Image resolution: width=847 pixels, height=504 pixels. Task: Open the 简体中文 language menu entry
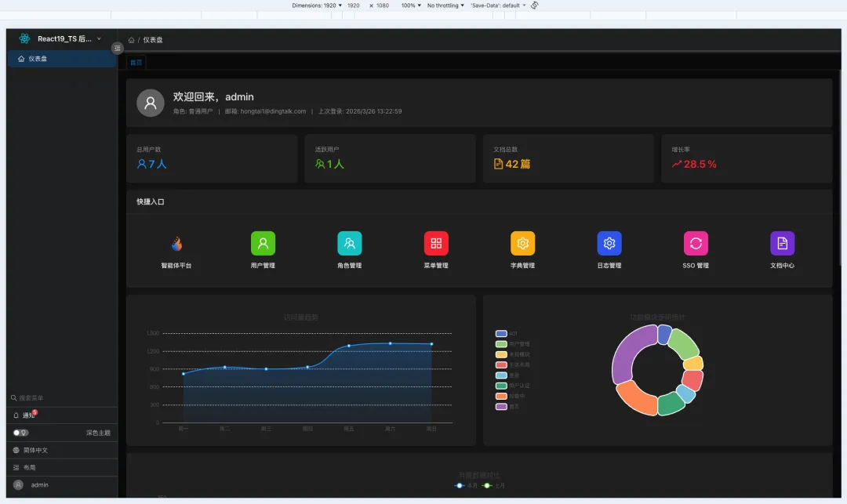pyautogui.click(x=62, y=450)
